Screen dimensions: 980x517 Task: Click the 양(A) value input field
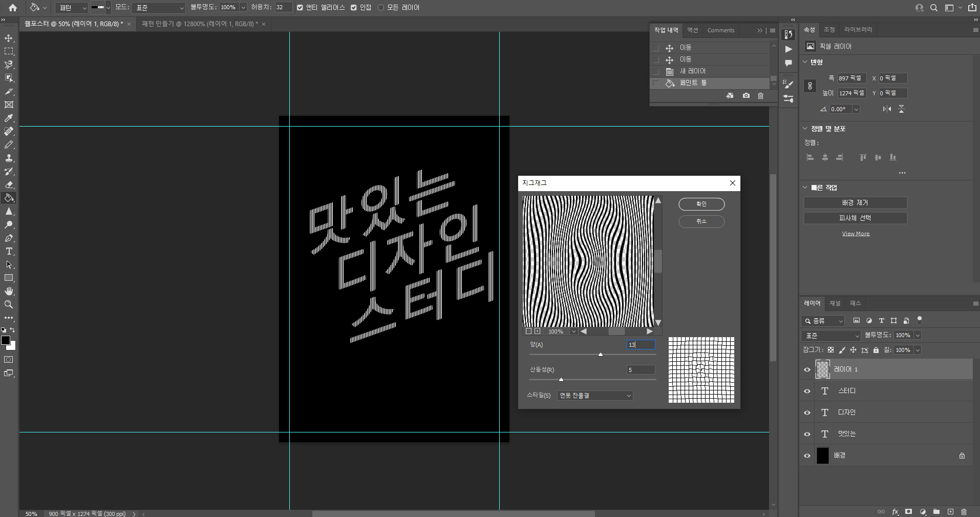(x=641, y=345)
